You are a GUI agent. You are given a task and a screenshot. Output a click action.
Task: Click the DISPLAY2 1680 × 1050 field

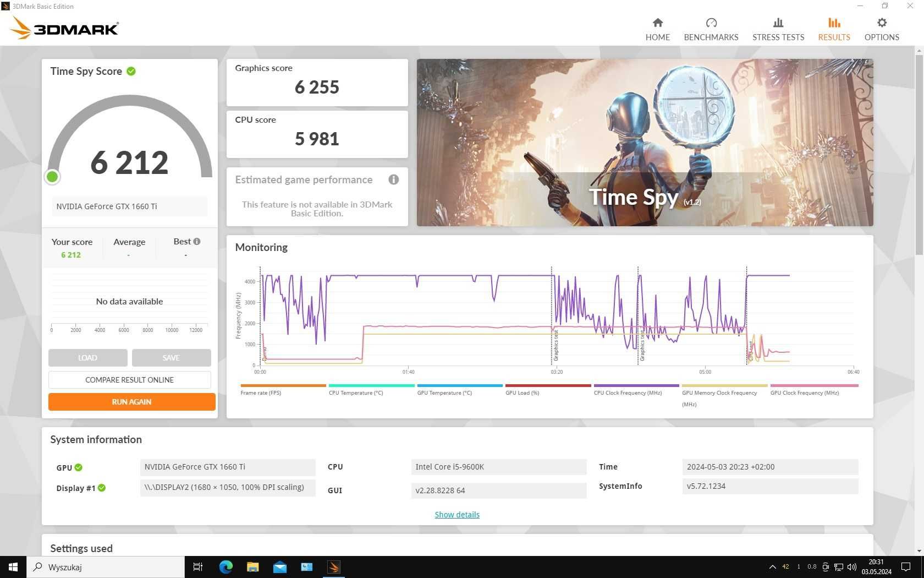[x=228, y=487]
